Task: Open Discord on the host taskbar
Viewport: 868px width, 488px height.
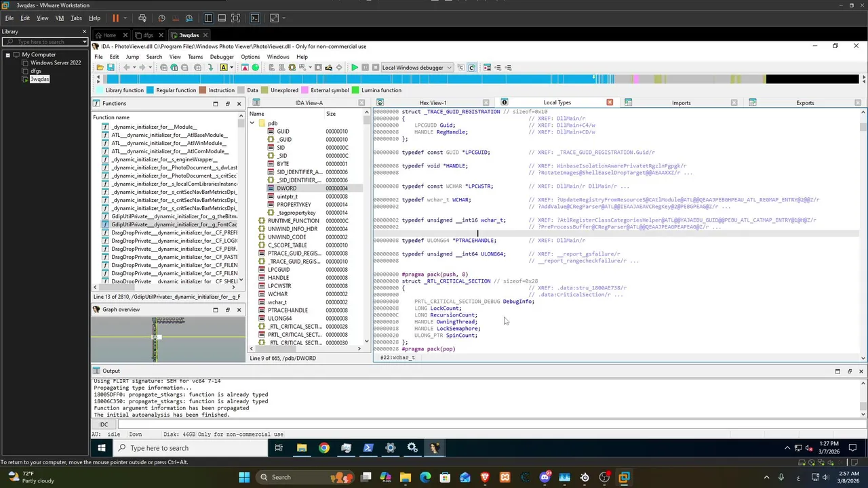Action: 545,477
